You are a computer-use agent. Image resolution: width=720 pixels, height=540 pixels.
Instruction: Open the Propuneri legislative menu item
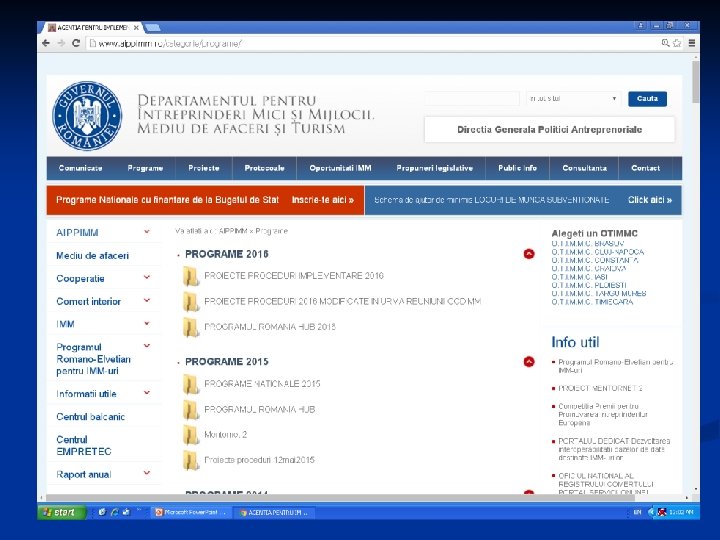click(435, 168)
